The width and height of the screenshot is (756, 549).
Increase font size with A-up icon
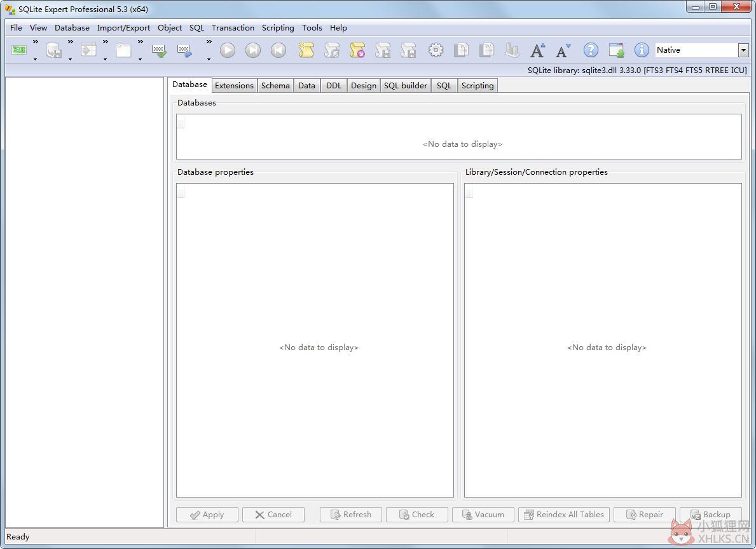click(537, 50)
